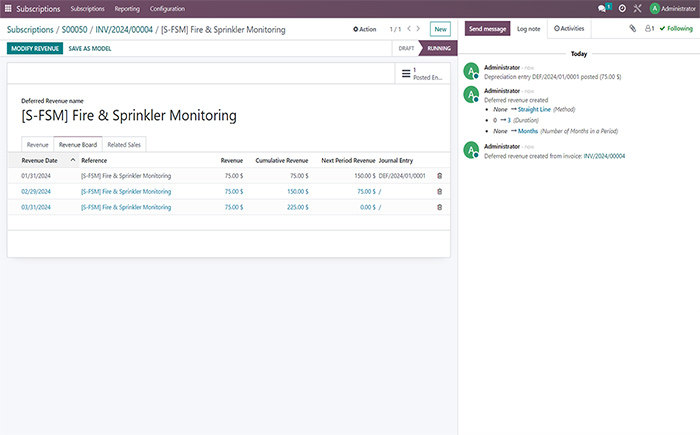
Task: Open journal entry DEF/2024/01/0001
Action: [x=402, y=176]
